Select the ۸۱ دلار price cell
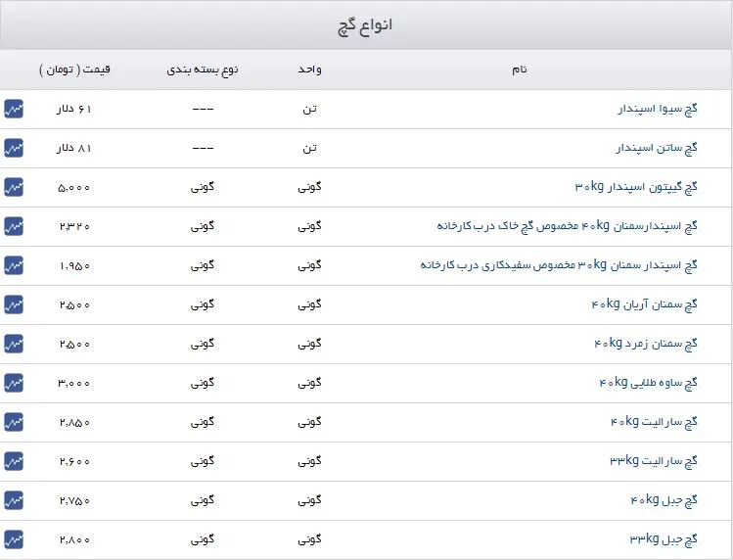Viewport: 733px width, 560px height. (74, 148)
